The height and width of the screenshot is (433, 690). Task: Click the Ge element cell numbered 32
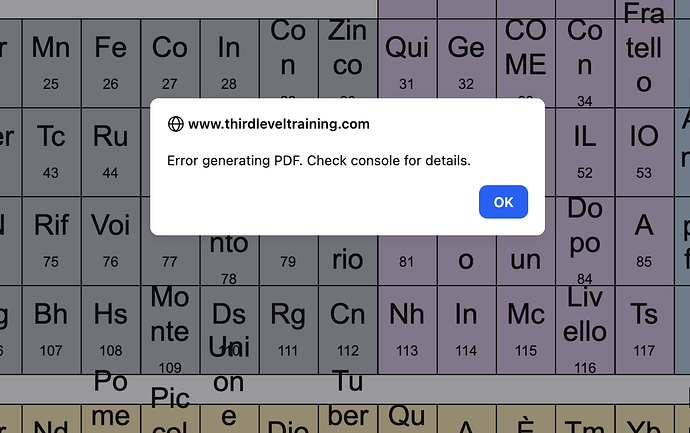(x=466, y=62)
